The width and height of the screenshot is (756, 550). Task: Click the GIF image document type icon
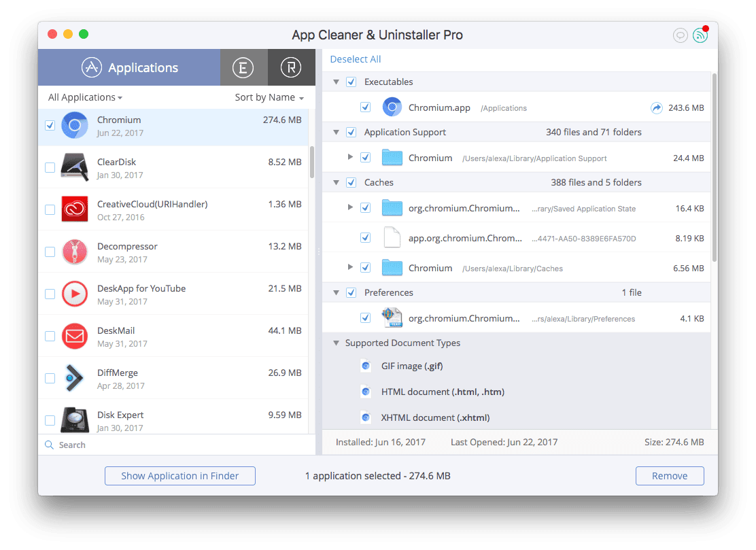[x=366, y=366]
